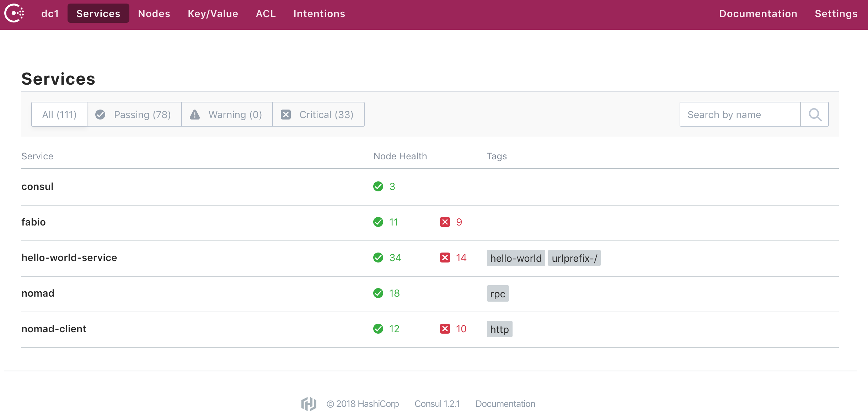The image size is (868, 419).
Task: Filter services by Critical (33)
Action: 318,115
